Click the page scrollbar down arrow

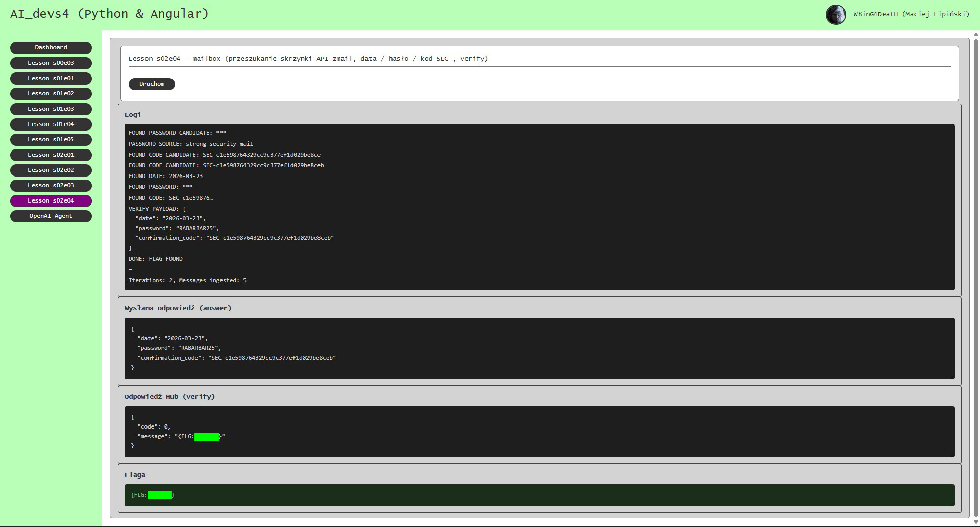(976, 521)
